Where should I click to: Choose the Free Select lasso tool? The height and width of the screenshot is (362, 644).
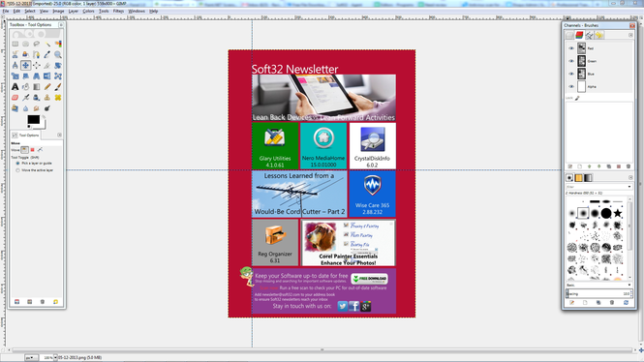[37, 44]
